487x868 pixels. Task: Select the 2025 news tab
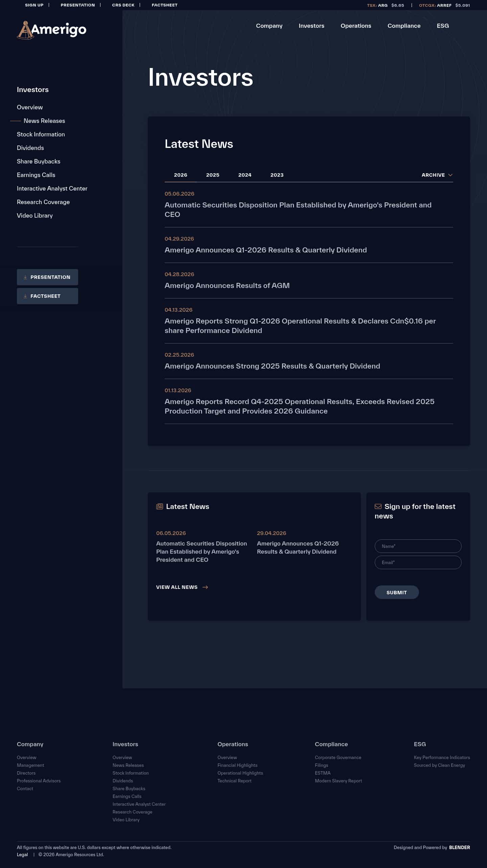213,175
